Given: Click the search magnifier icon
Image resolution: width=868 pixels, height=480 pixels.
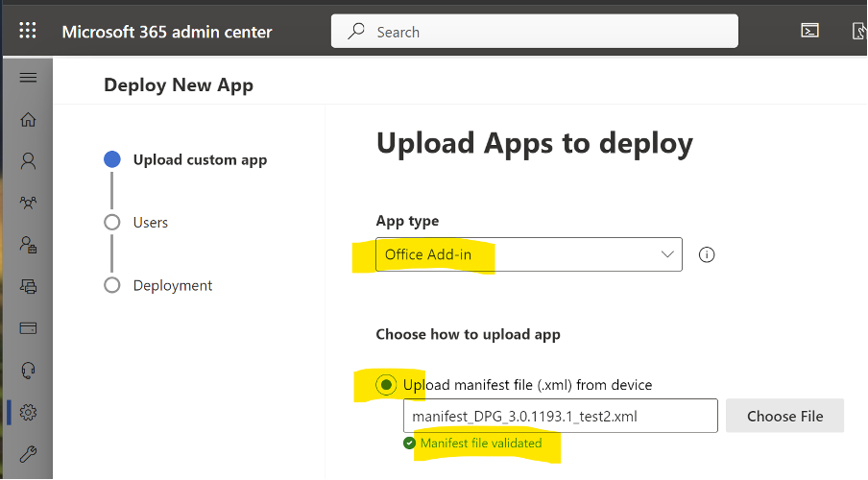Looking at the screenshot, I should [356, 31].
